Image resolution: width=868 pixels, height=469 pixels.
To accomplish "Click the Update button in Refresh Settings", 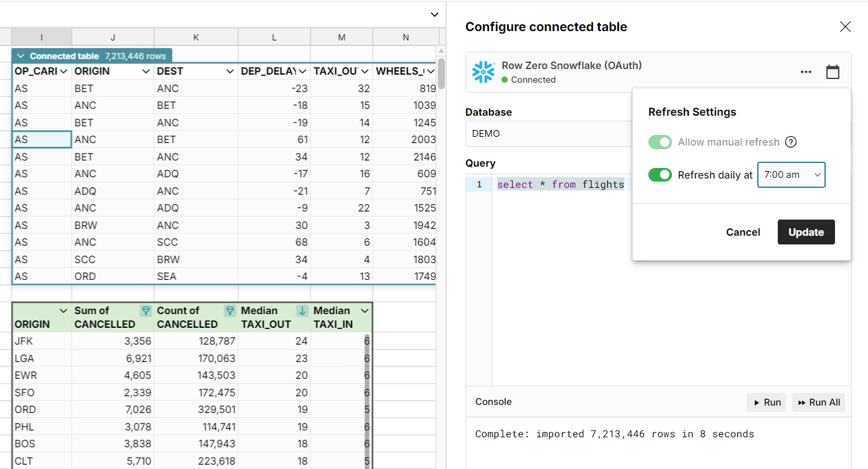I will pyautogui.click(x=806, y=231).
